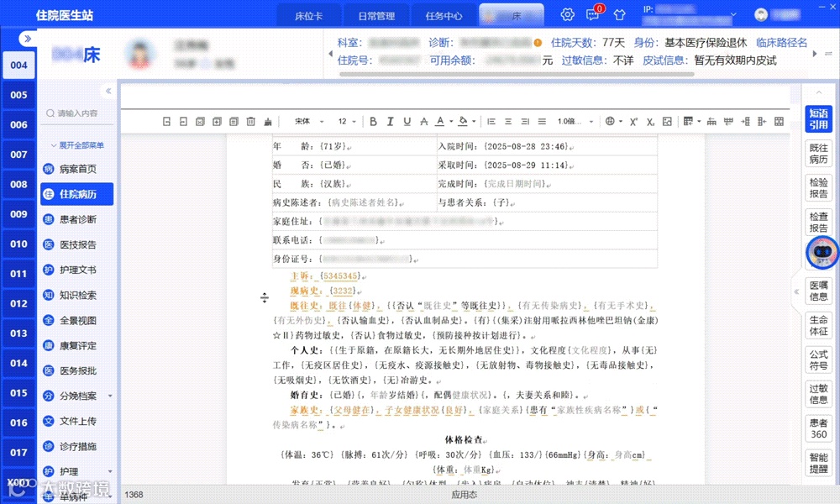This screenshot has height=504, width=840.
Task: Click the 智能提醒 button
Action: click(x=818, y=463)
